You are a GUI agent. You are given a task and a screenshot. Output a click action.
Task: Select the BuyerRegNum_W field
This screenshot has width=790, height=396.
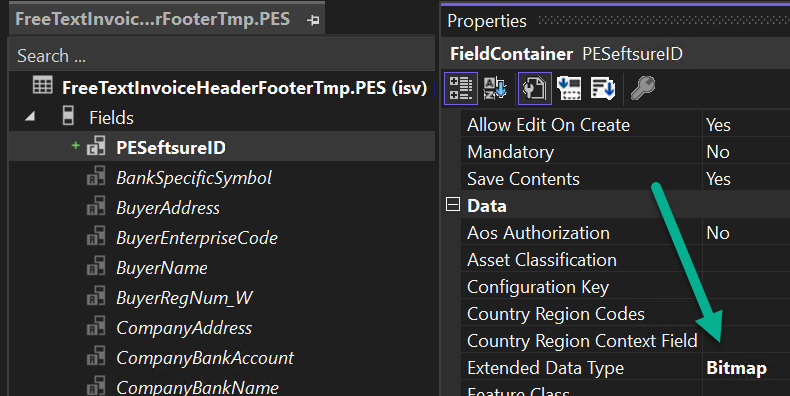pyautogui.click(x=184, y=298)
